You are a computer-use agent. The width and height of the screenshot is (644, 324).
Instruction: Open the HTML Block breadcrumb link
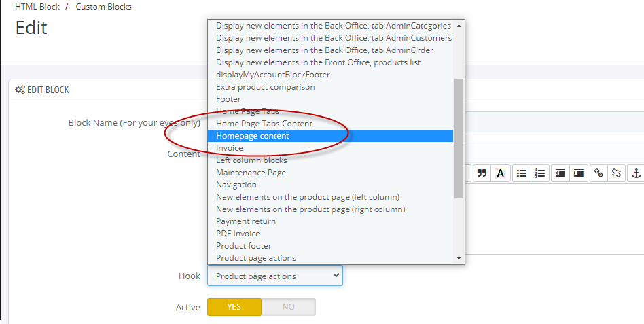(x=37, y=7)
